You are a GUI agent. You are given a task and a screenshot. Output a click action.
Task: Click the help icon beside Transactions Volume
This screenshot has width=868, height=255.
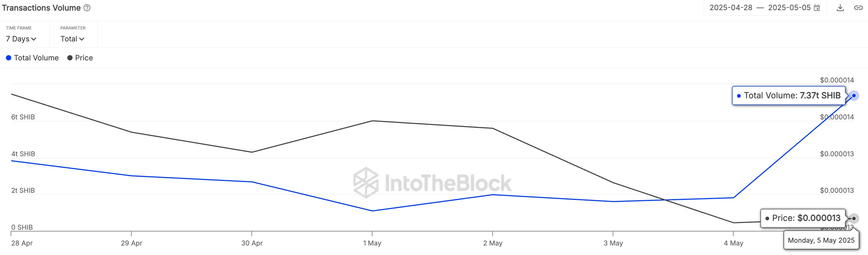pyautogui.click(x=87, y=8)
